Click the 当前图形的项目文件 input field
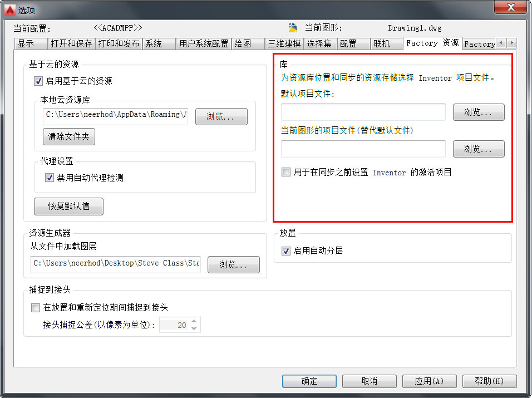Image resolution: width=532 pixels, height=398 pixels. tap(363, 149)
